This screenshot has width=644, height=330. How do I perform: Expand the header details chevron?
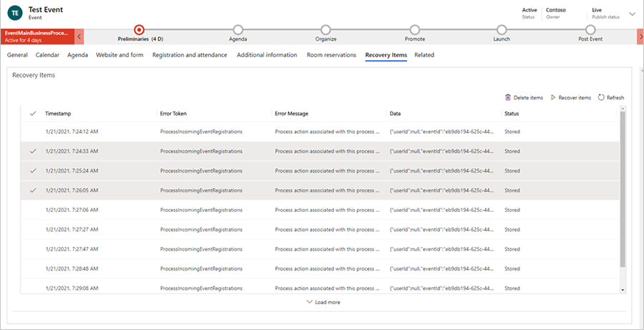click(x=632, y=14)
